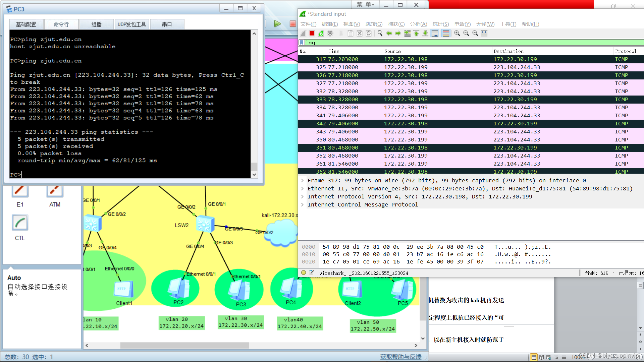Toggle packet colorization rules

[446, 33]
